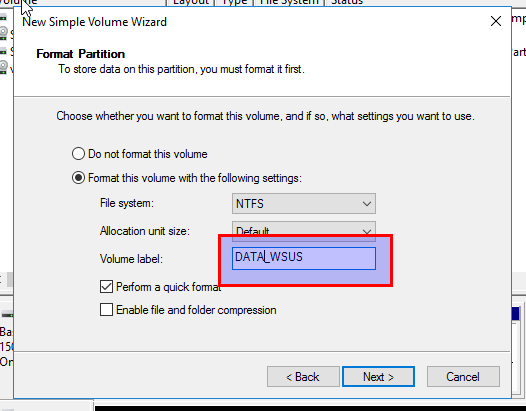Click the bottom CD-ROM volume icon in list
The width and height of the screenshot is (526, 411).
(x=3, y=67)
